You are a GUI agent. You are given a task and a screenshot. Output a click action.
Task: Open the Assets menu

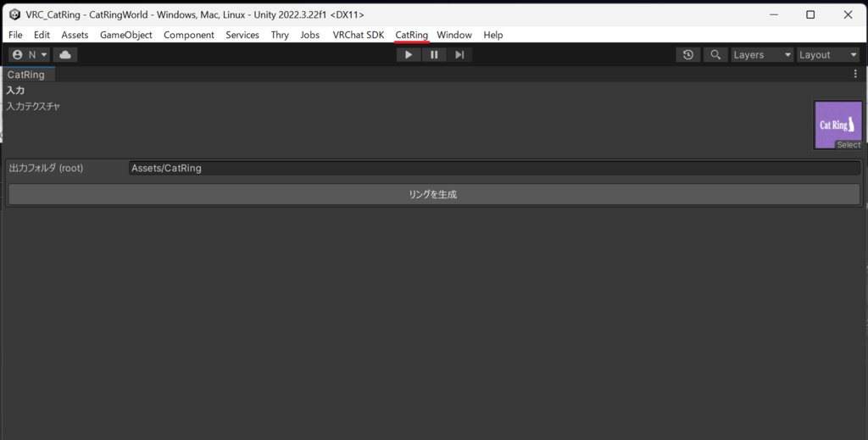click(x=75, y=35)
